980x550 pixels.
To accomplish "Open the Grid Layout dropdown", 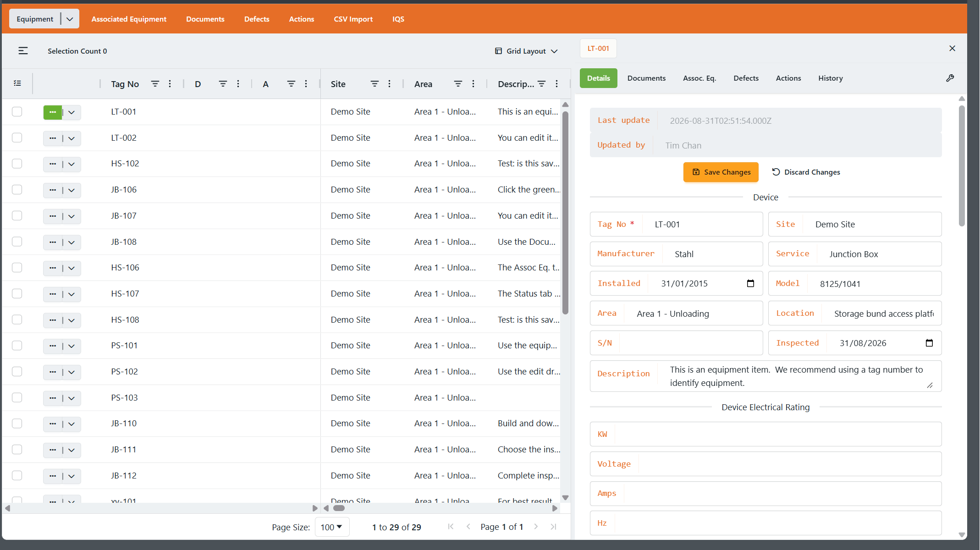I will [x=526, y=51].
